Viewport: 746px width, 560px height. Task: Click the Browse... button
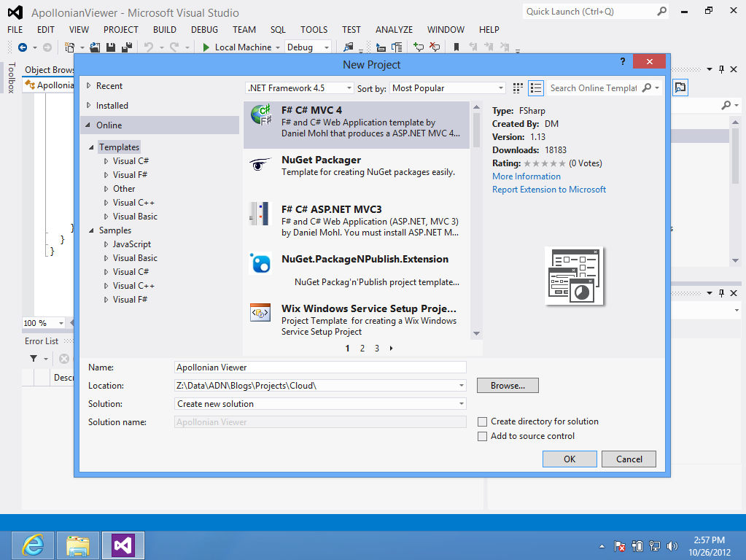pos(508,386)
